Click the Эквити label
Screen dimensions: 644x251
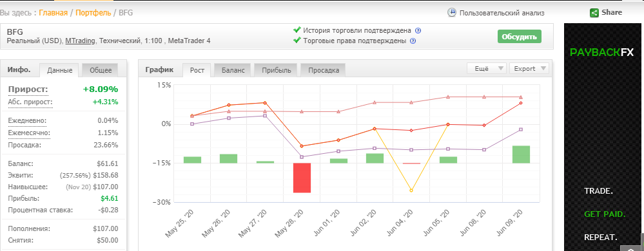(x=20, y=175)
